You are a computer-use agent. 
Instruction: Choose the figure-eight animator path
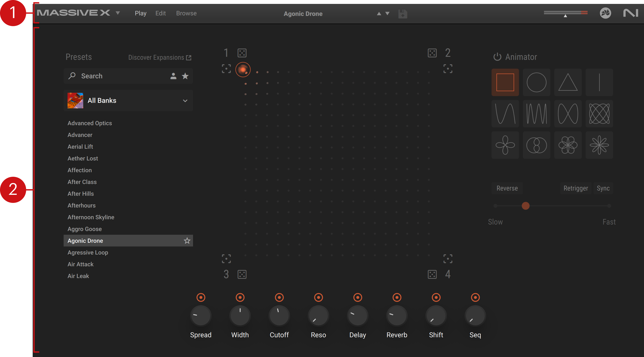coord(568,114)
